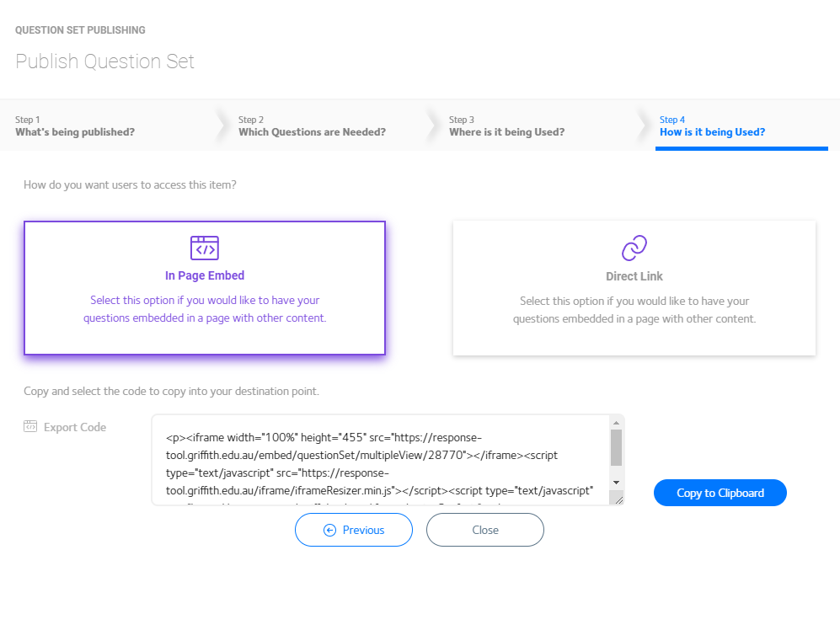Click the Direct Link chain icon
840x630 pixels.
click(x=634, y=248)
